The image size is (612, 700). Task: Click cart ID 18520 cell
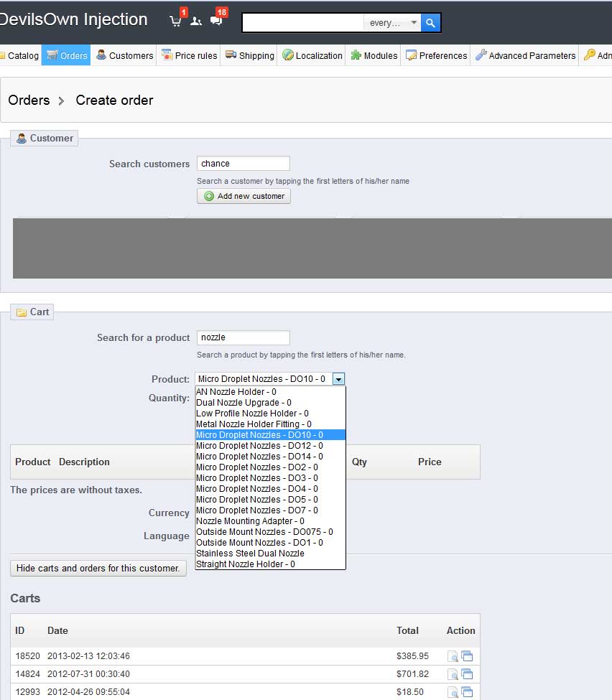[28, 655]
